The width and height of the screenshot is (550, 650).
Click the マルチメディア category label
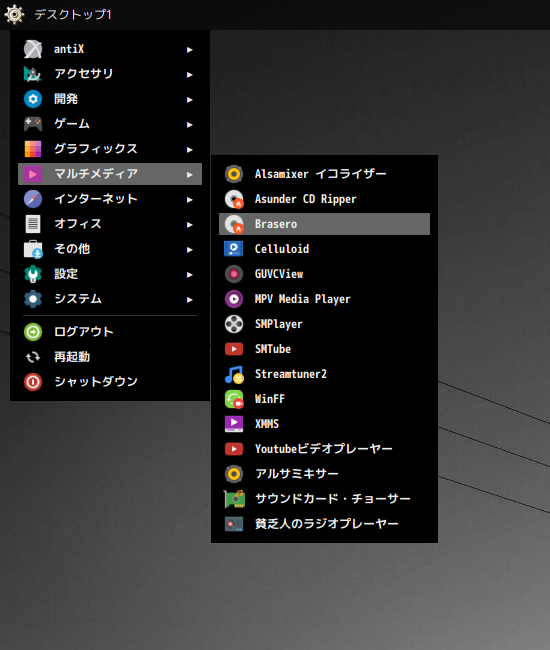click(96, 174)
